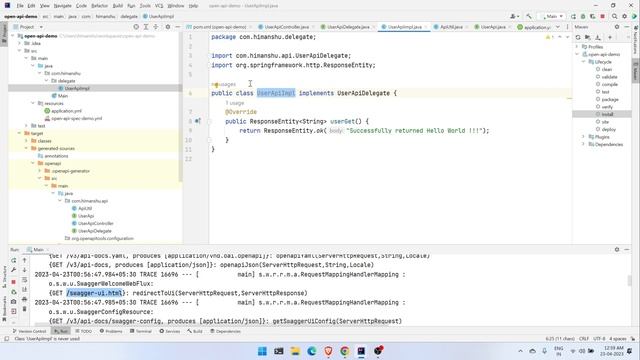Switch to UserApiController.java tab
640x360 pixels.
[286, 27]
